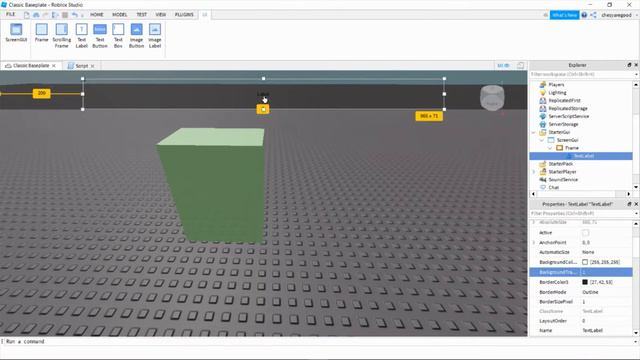Click the New file icon in quick access bar
Image resolution: width=640 pixels, height=360 pixels.
(27, 15)
